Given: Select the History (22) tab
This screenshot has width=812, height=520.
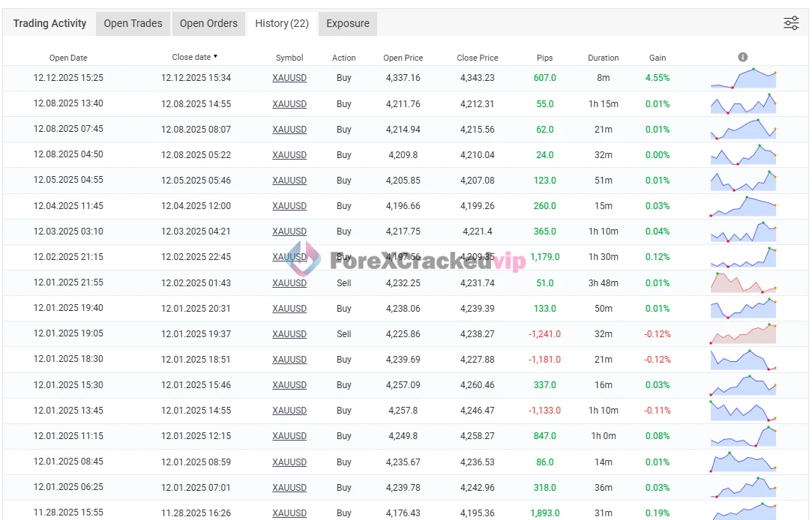Looking at the screenshot, I should click(281, 23).
